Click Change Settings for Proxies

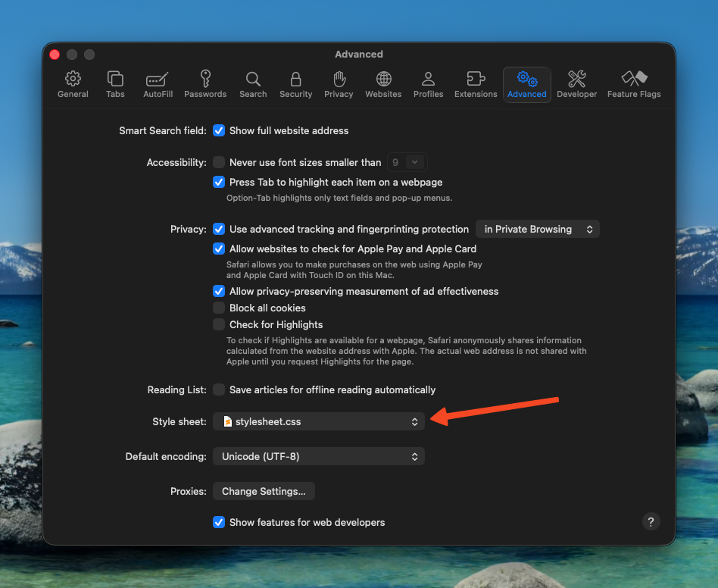(x=264, y=491)
